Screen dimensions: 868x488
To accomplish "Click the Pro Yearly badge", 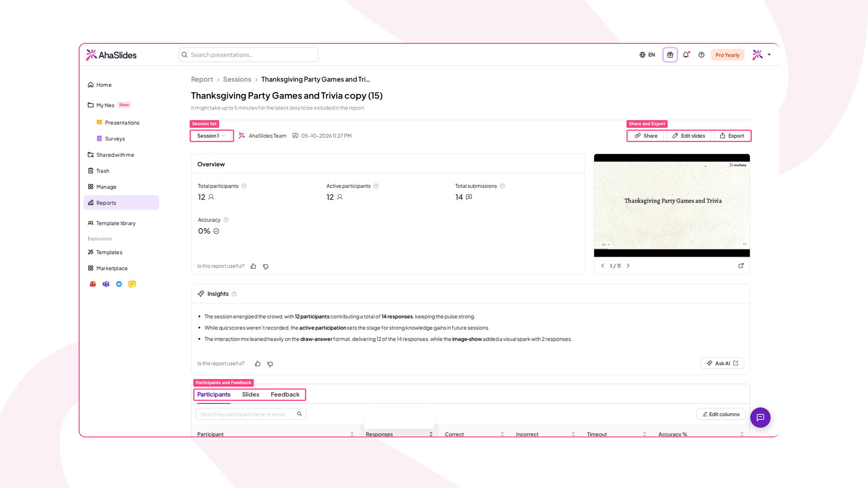I will pos(727,55).
